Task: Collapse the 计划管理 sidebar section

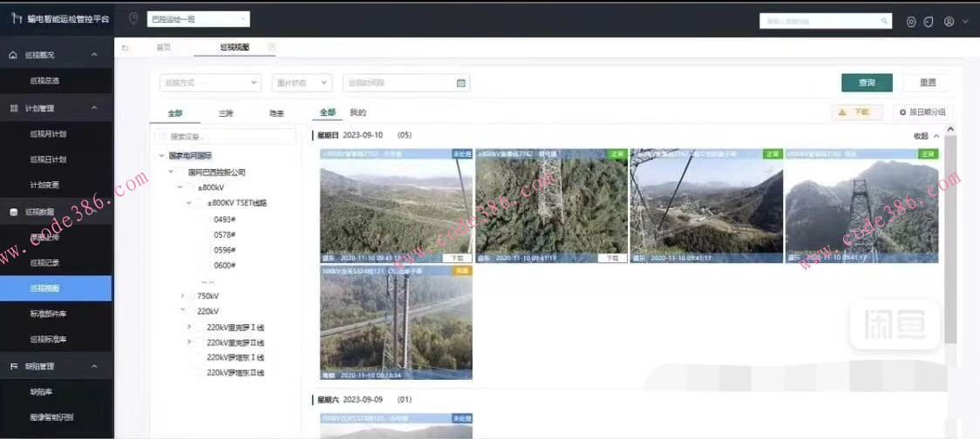Action: coord(94,108)
